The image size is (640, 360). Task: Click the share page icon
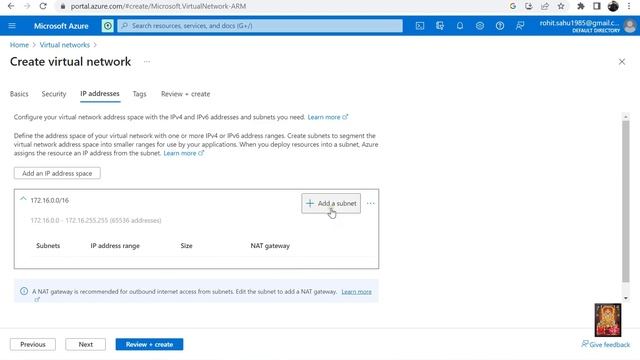click(x=545, y=6)
